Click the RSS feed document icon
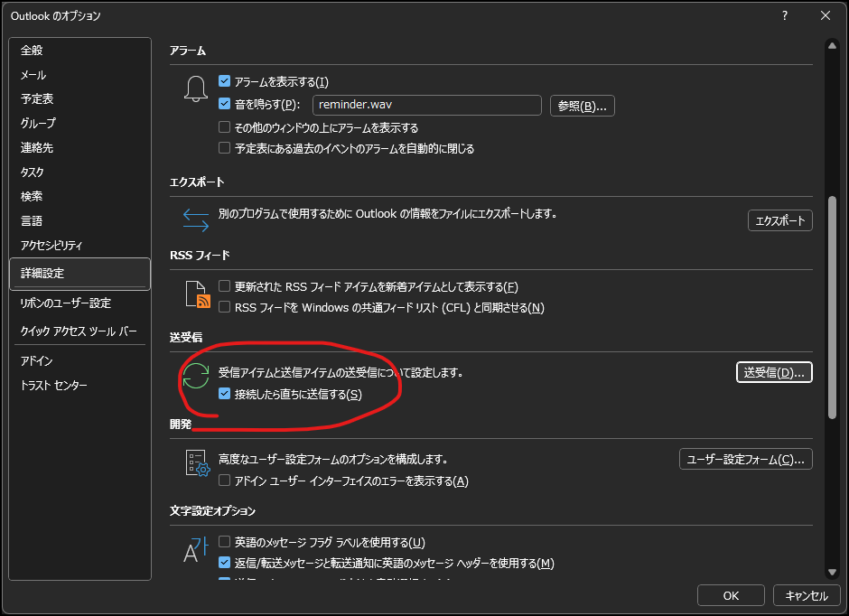Screen dimensions: 849x616 pos(198,294)
